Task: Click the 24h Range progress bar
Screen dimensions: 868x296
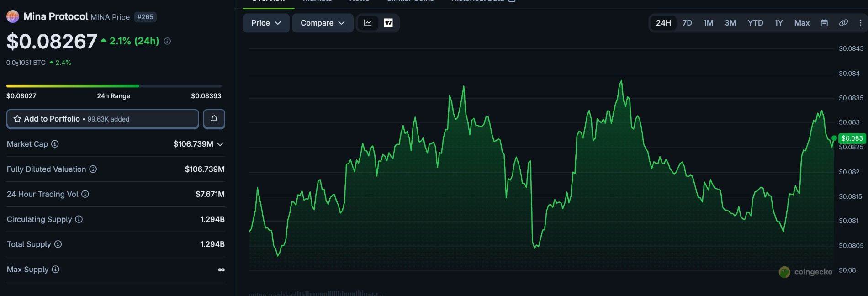Action: 114,86
